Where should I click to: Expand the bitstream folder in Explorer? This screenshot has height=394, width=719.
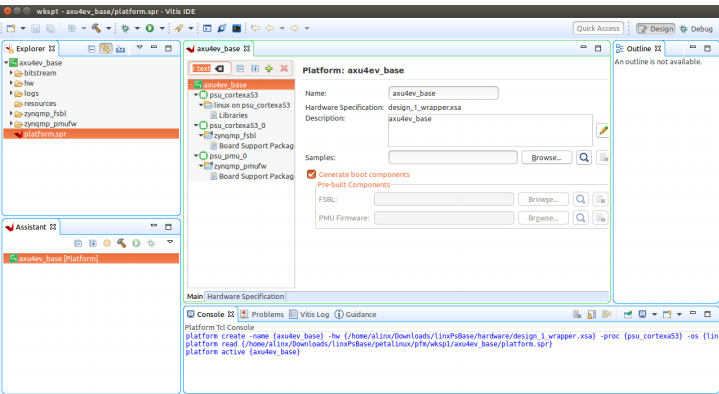[11, 73]
